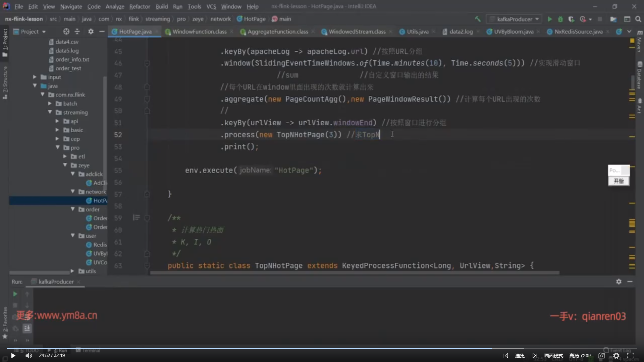
Task: Toggle line 49 fold marker
Action: click(x=147, y=99)
